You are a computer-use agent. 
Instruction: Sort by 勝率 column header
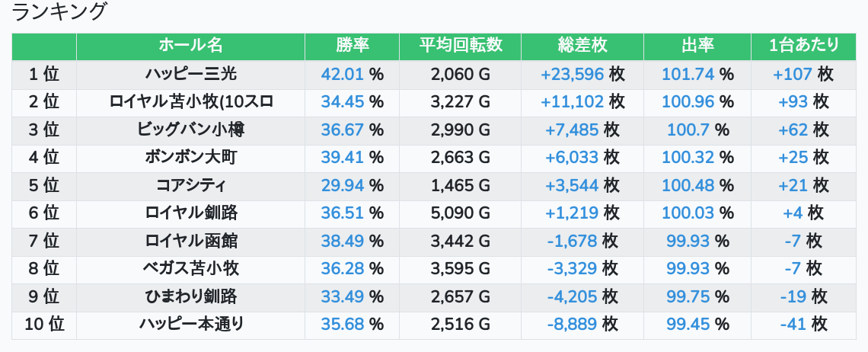click(352, 46)
